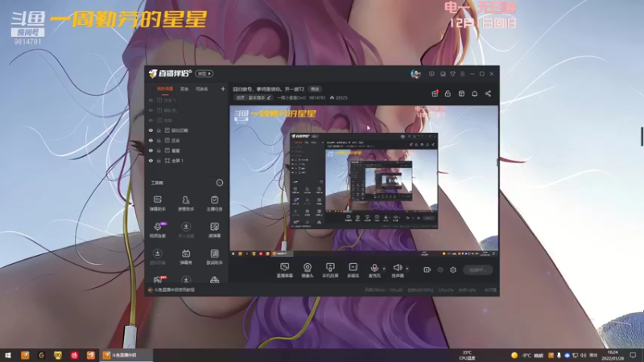Screen dimensions: 644x362
Task: Show the hidden 文本 1 source
Action: (x=151, y=100)
